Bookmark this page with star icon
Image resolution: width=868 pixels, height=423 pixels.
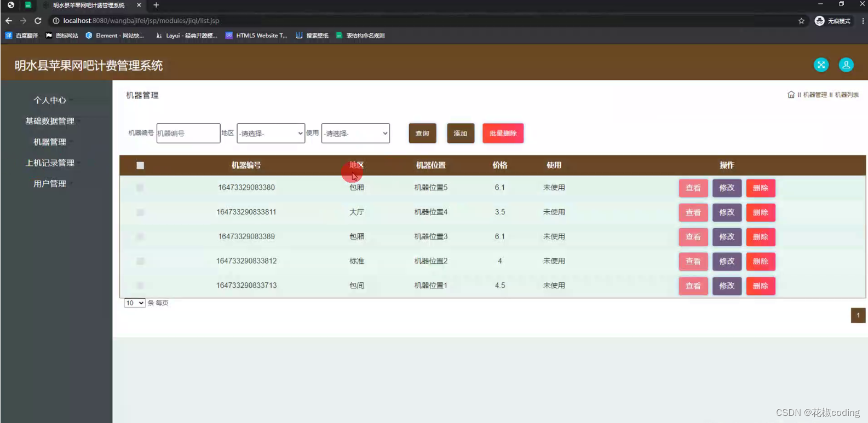pos(801,21)
